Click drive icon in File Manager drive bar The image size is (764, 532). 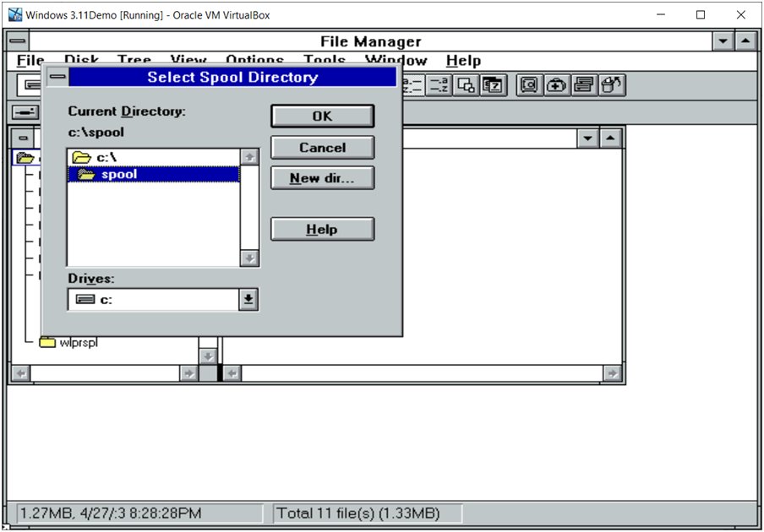point(25,112)
